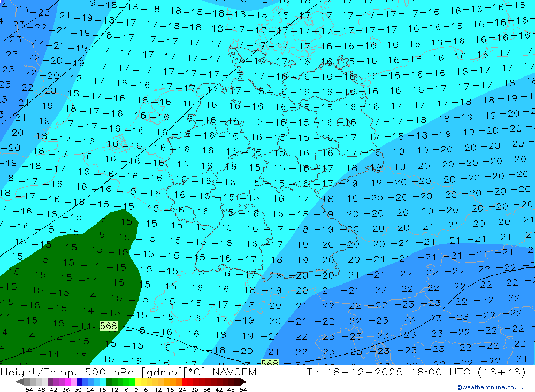Screen dimensions: 535x392
Task: Click the purple swatch at -42 on the scale
Action: (x=50, y=381)
